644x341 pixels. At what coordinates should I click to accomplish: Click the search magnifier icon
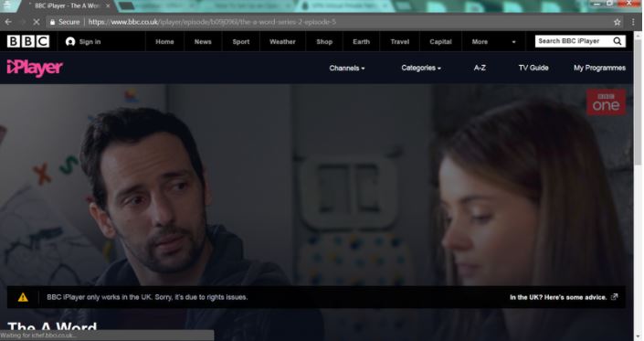(x=618, y=41)
